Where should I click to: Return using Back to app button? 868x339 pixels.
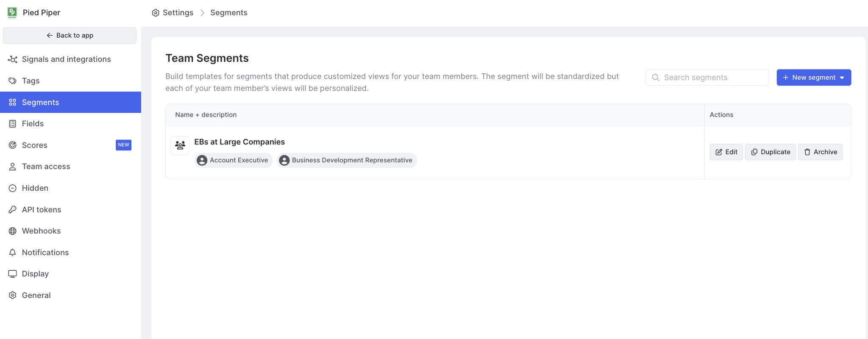click(x=70, y=36)
